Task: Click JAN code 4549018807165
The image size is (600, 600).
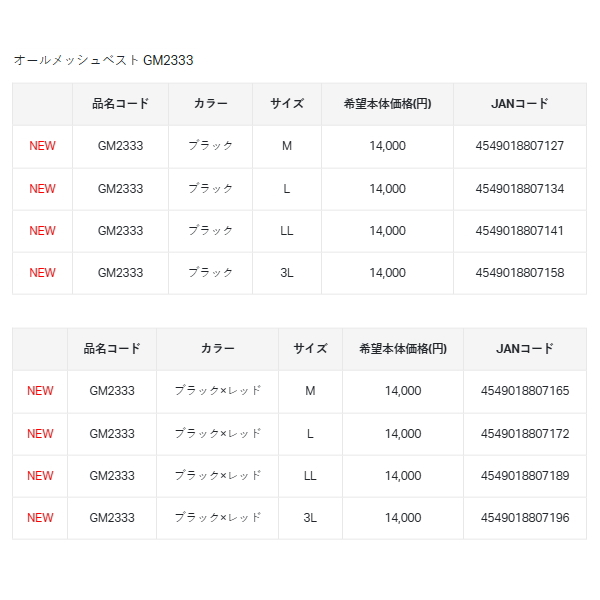Action: [x=525, y=391]
